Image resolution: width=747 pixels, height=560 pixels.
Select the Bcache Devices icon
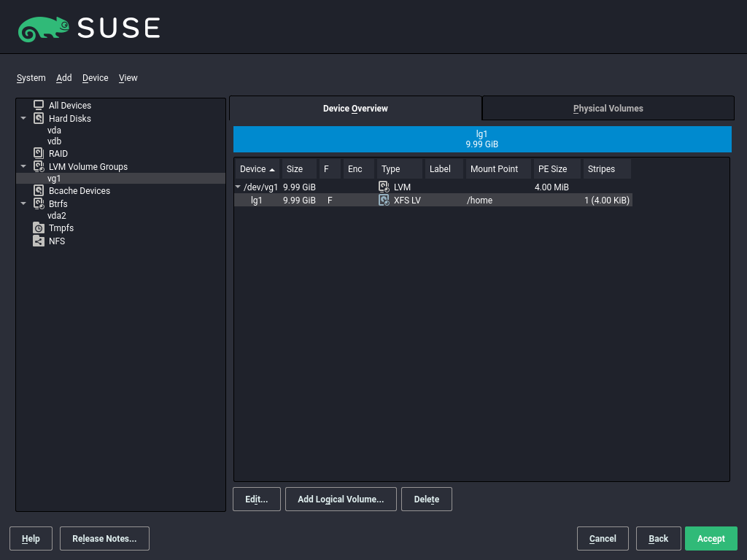click(37, 190)
